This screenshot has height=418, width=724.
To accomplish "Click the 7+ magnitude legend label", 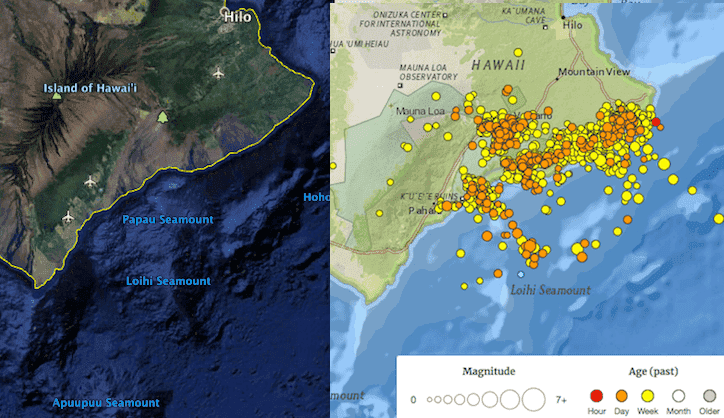I will (561, 400).
